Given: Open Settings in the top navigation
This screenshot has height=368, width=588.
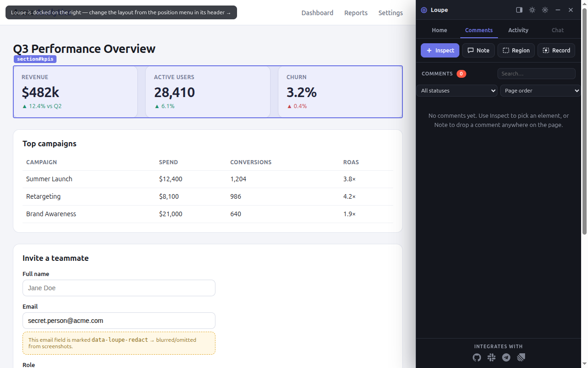Looking at the screenshot, I should pos(390,13).
